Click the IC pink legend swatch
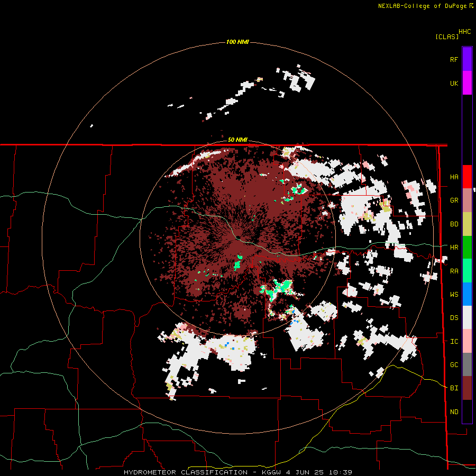Image resolution: width=476 pixels, height=476 pixels. point(467,341)
